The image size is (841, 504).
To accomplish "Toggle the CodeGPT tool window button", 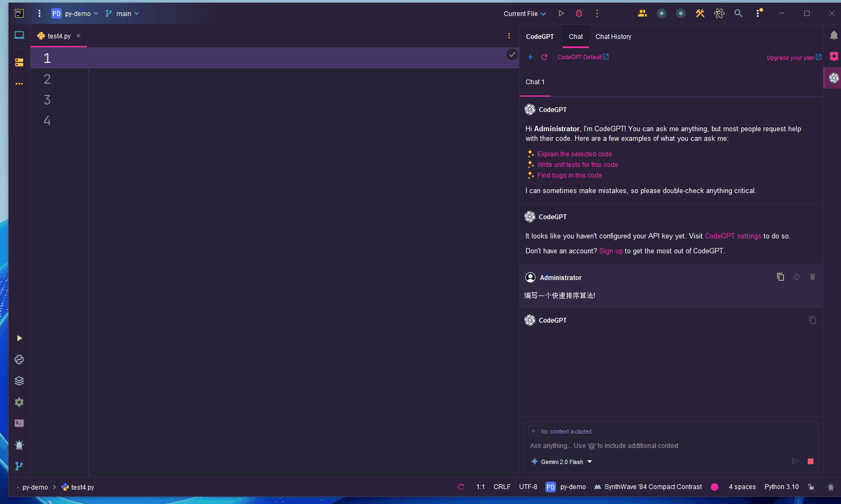I will 834,78.
